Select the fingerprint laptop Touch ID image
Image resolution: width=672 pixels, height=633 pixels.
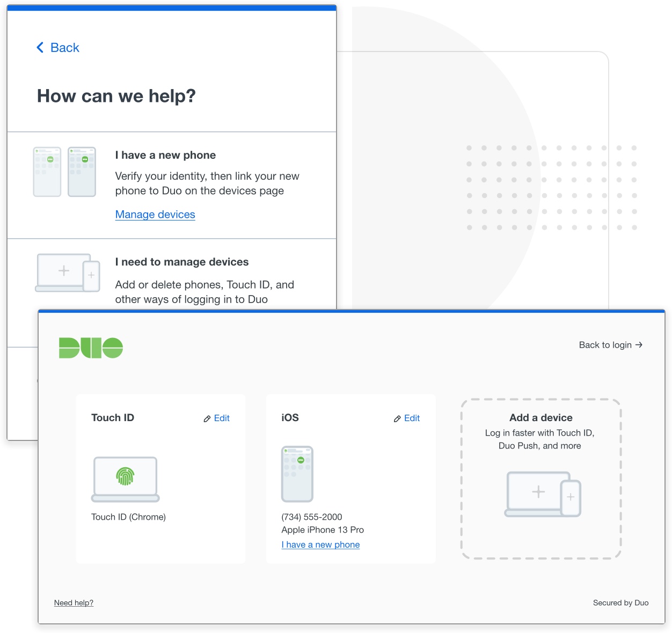tap(125, 479)
